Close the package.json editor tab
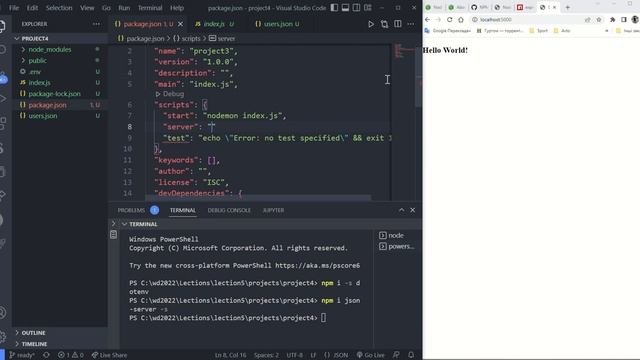This screenshot has width=640, height=360. (x=180, y=24)
